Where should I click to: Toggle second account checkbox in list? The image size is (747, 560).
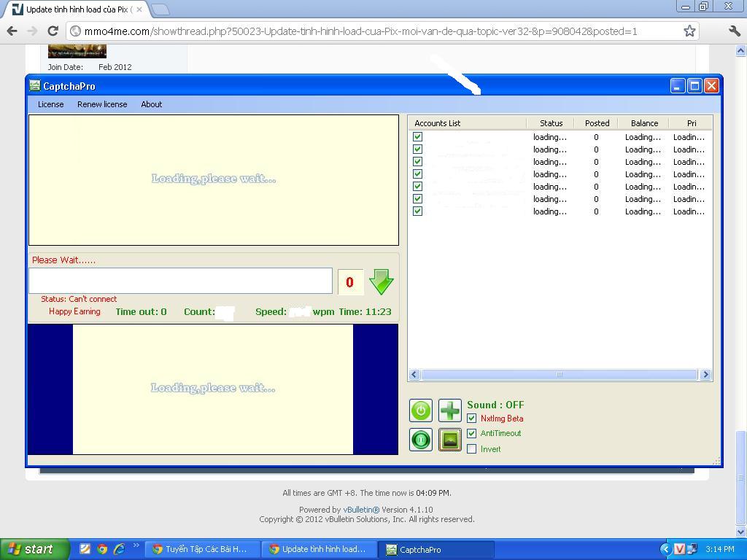pyautogui.click(x=417, y=149)
